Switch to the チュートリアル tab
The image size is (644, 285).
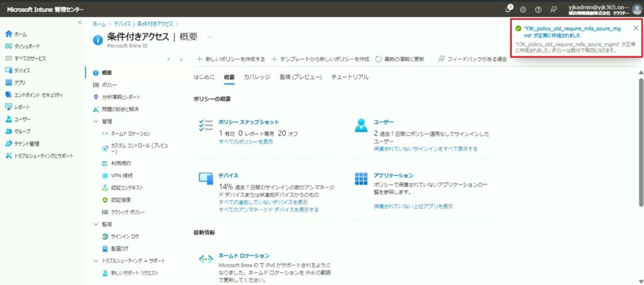(x=350, y=77)
